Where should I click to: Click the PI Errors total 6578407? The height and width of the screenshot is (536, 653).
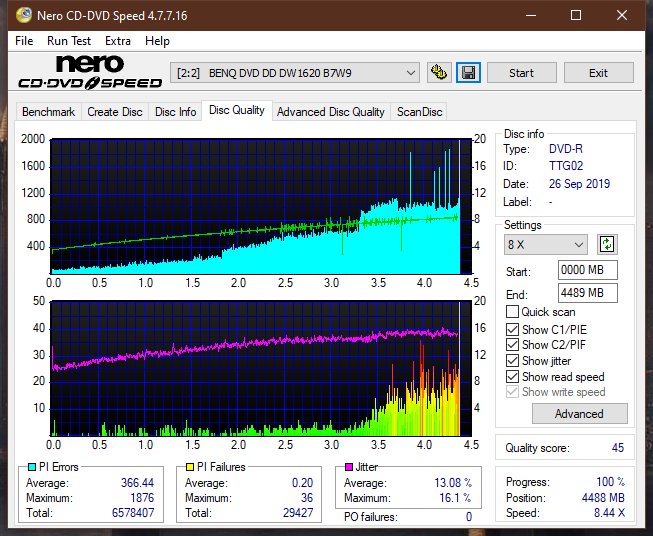point(133,513)
